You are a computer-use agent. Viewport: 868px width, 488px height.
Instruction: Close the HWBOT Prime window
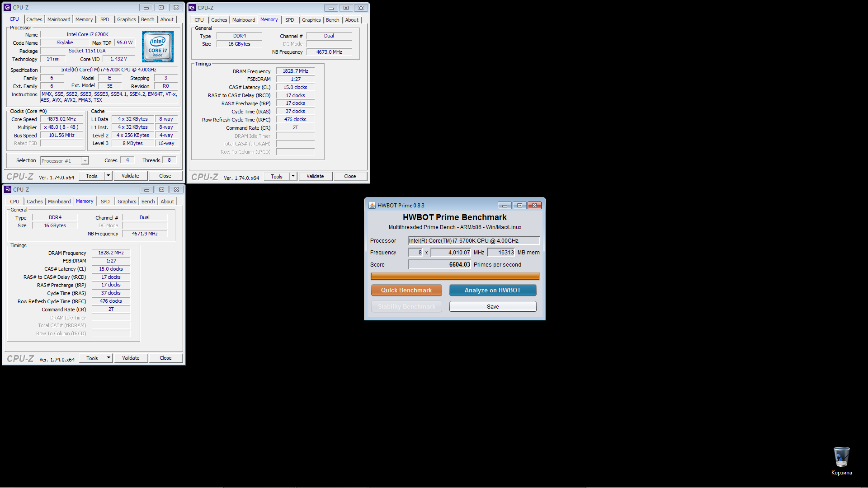point(534,206)
